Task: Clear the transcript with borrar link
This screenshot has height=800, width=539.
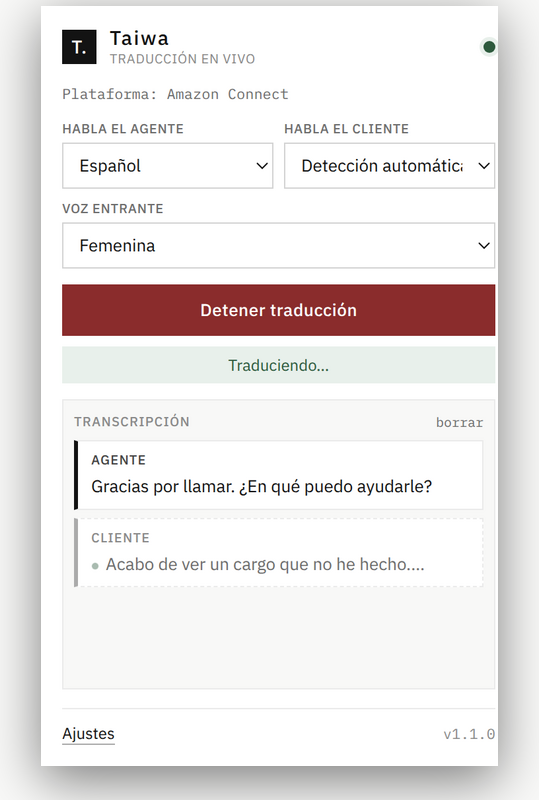Action: 459,422
